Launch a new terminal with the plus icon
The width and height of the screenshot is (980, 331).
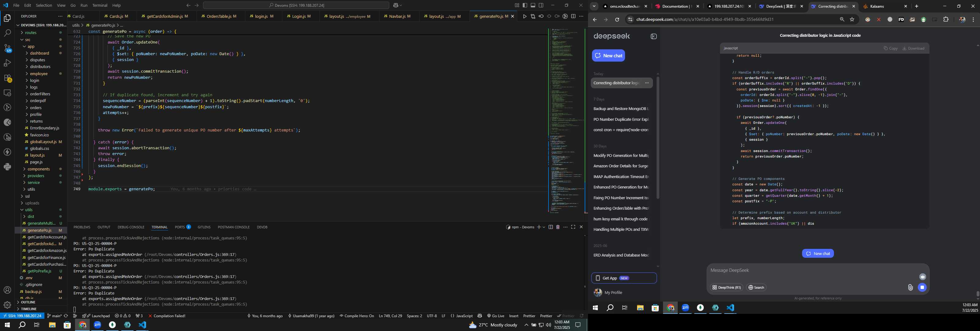[x=539, y=227]
